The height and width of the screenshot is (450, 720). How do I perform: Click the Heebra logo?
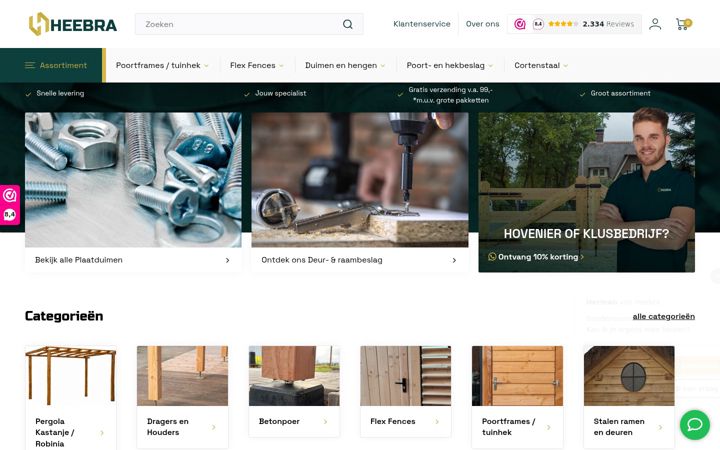tap(73, 24)
